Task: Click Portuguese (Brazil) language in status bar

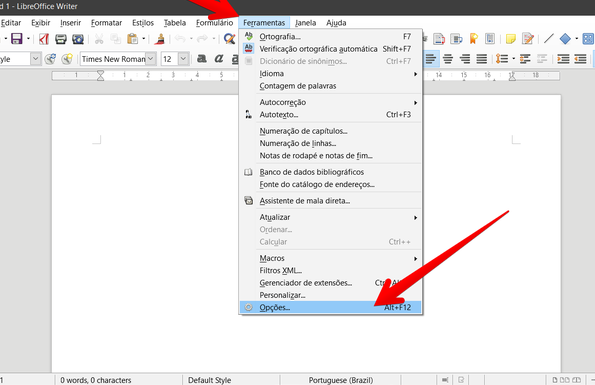Action: (x=341, y=380)
